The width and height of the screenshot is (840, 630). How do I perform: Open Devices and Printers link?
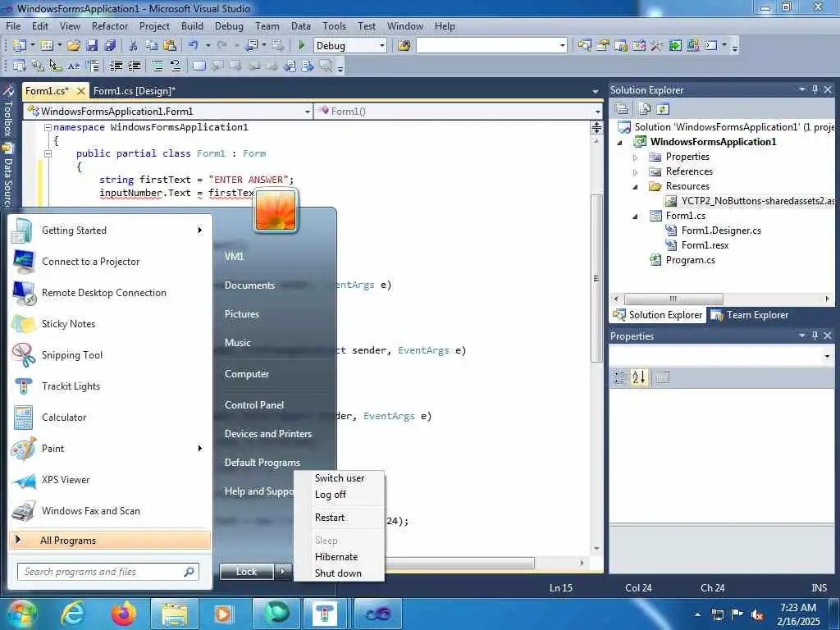268,434
